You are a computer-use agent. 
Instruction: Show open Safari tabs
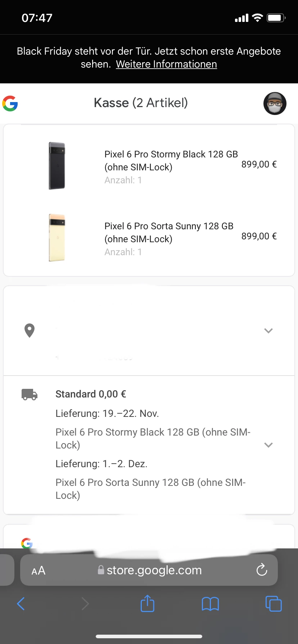(274, 603)
